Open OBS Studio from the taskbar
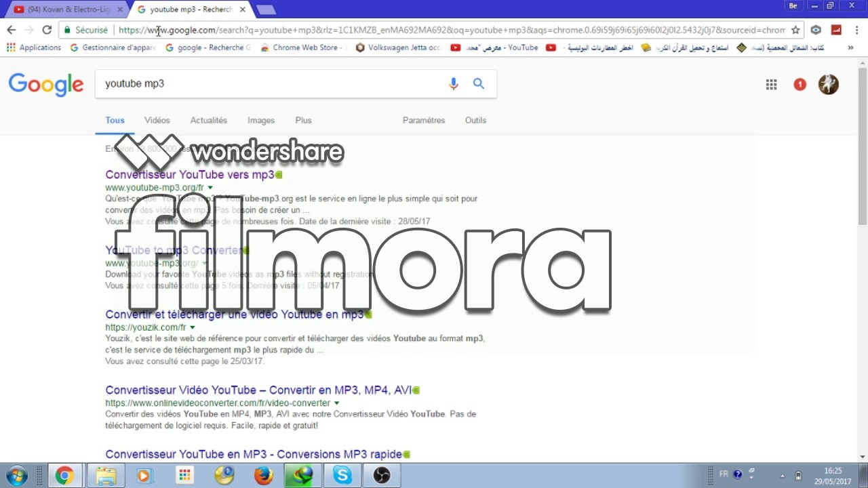Screen dimensions: 868x488 point(382,476)
